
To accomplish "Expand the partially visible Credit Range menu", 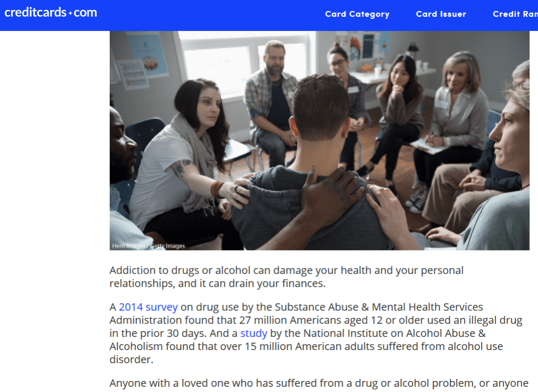I will pos(515,14).
